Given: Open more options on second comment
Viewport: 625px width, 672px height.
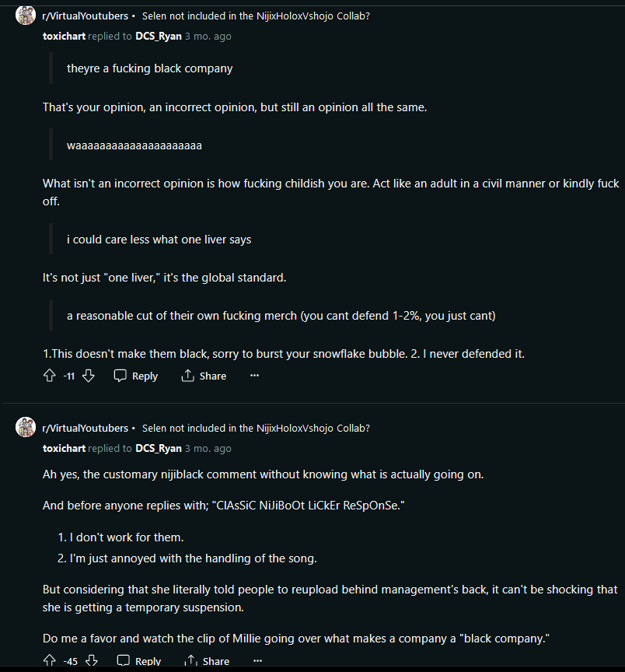Looking at the screenshot, I should 257,660.
